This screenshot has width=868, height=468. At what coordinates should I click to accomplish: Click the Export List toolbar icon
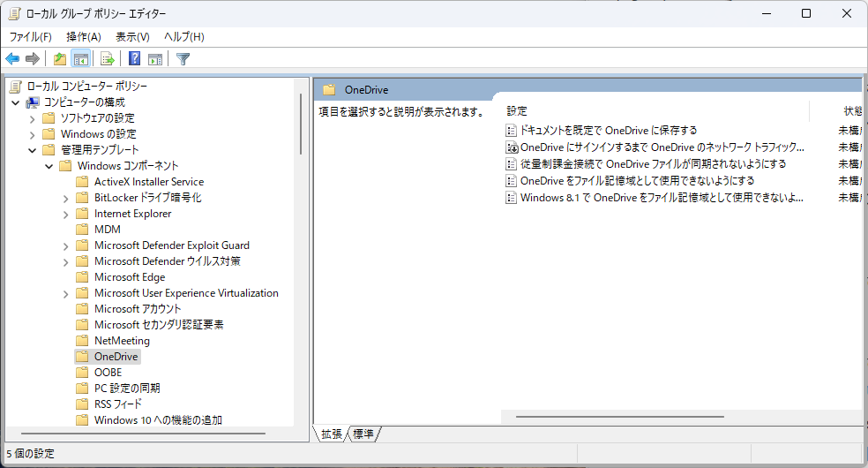(108, 58)
